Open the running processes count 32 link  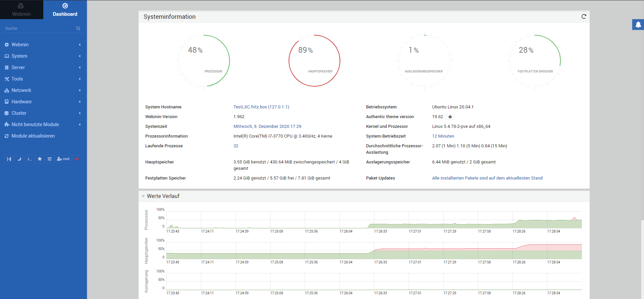pyautogui.click(x=236, y=146)
